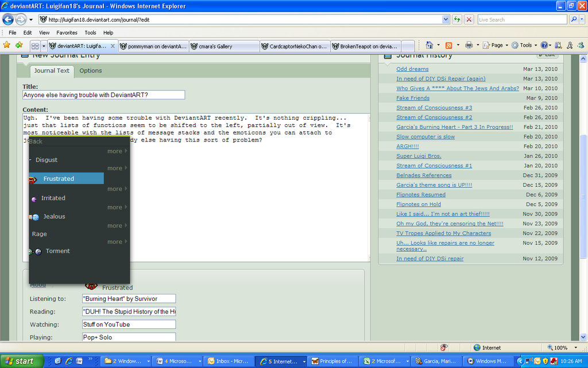Select Rage in the mood menu
588x368 pixels.
(x=40, y=234)
